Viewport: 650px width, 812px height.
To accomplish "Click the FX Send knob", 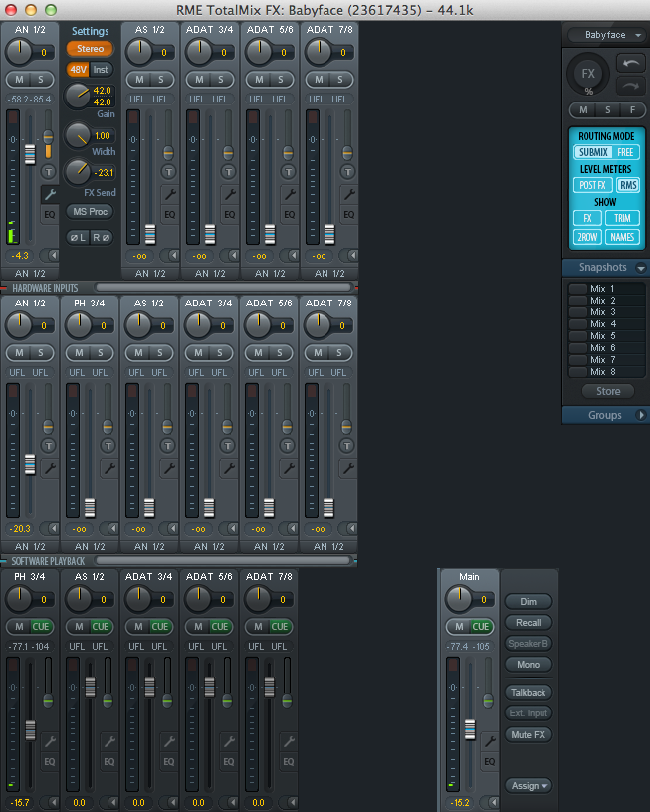I will tap(78, 172).
